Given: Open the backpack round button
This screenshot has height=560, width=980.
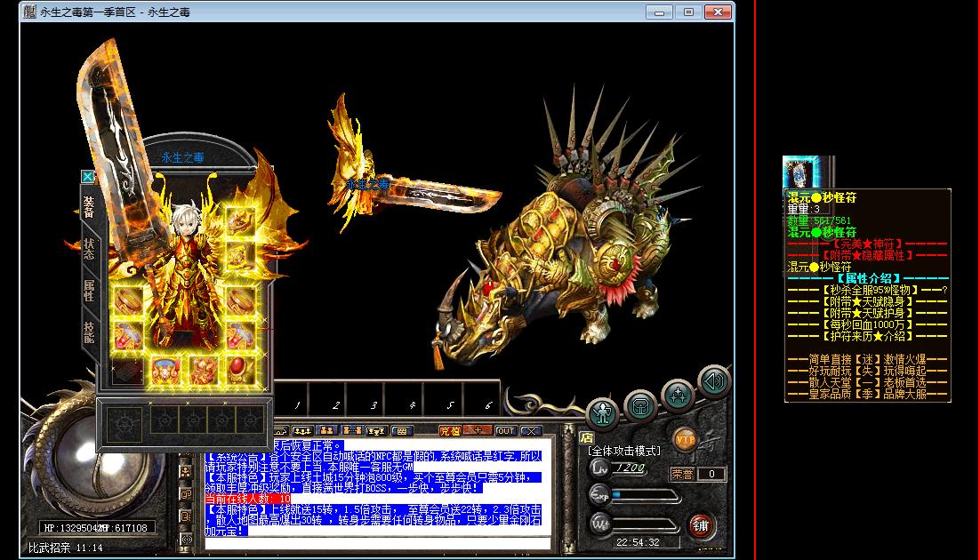Looking at the screenshot, I should 640,405.
